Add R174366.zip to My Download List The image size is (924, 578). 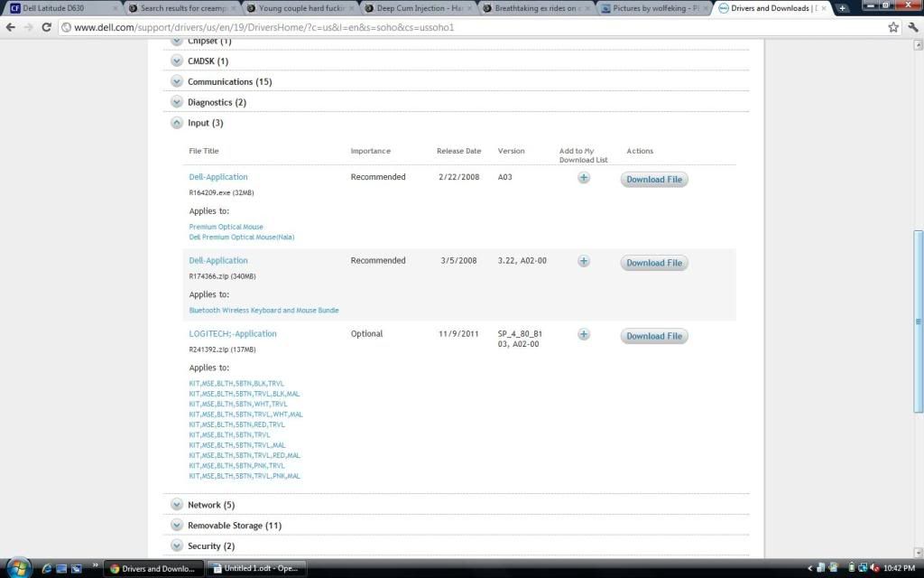[x=584, y=261]
